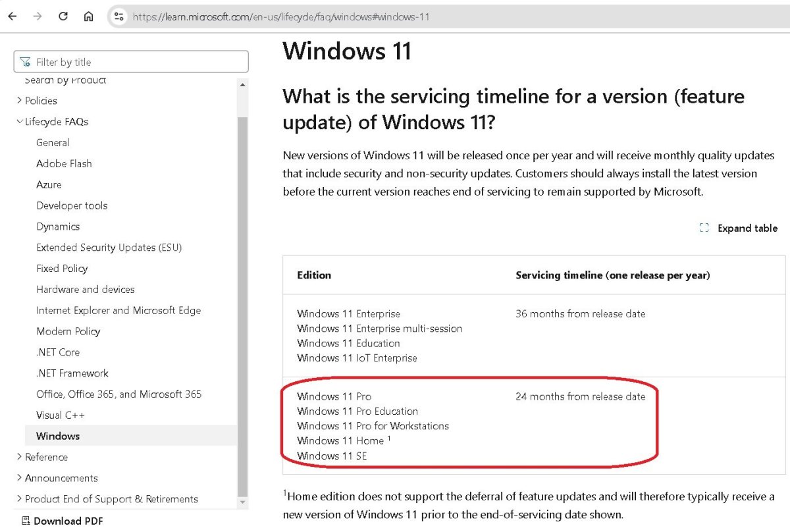Image resolution: width=790 pixels, height=532 pixels.
Task: Reload the current page
Action: click(63, 16)
